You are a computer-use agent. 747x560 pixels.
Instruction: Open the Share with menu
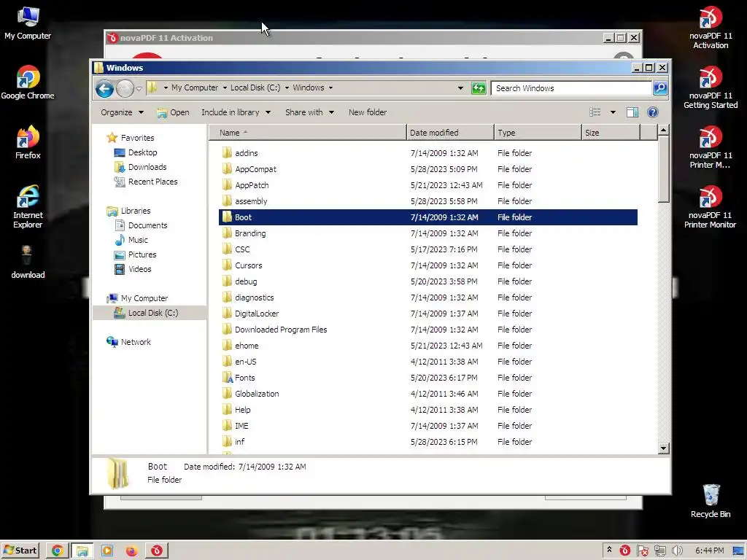pos(309,112)
